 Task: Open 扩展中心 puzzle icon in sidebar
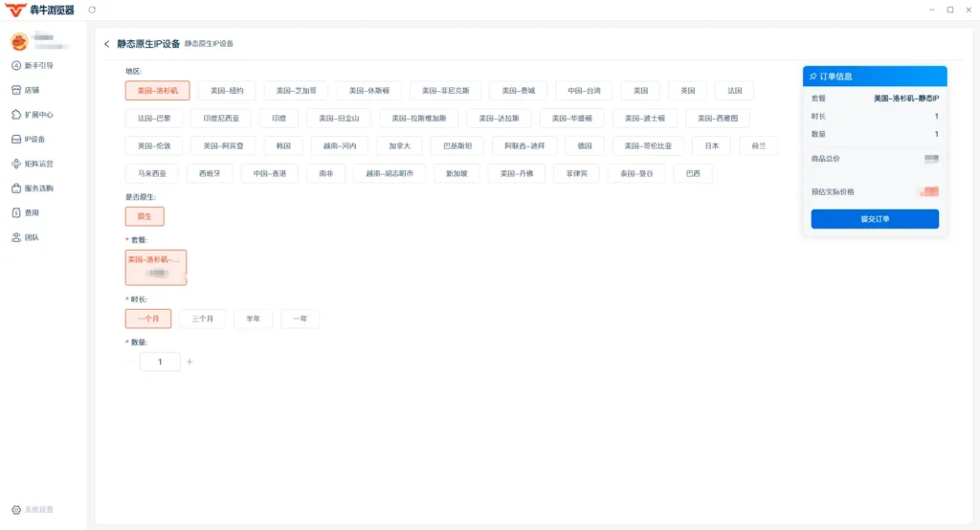point(16,115)
